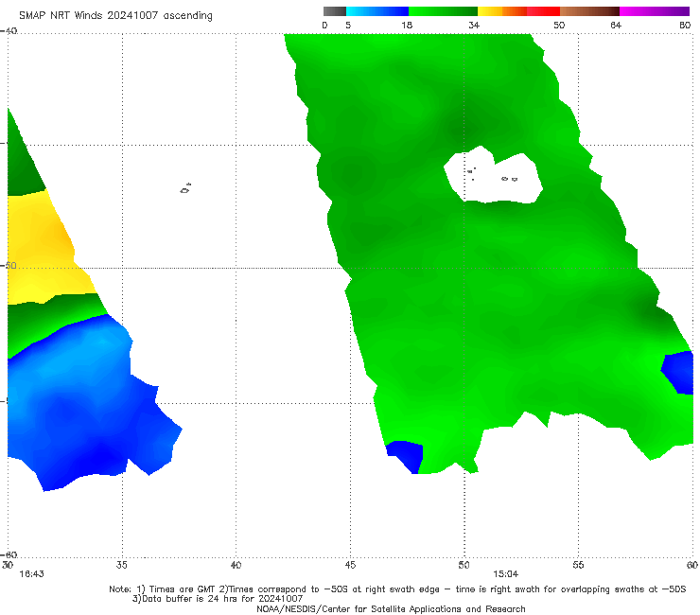Viewport: 700px width, 615px height.
Task: Click the title 'SMAP NRT Winds 20241007 ascending'
Action: click(x=115, y=15)
